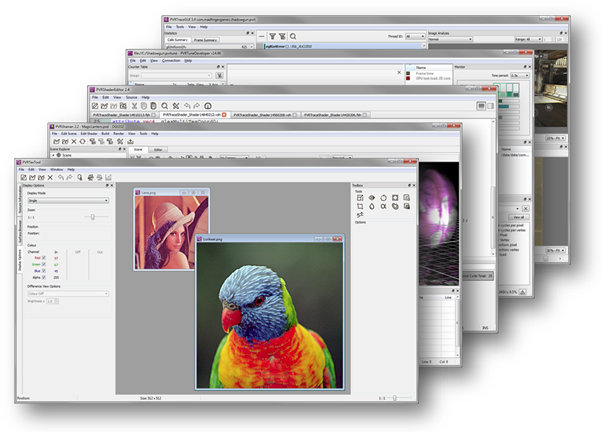Toggle the Alpha channel checkbox
This screenshot has height=432, width=602.
[x=44, y=277]
